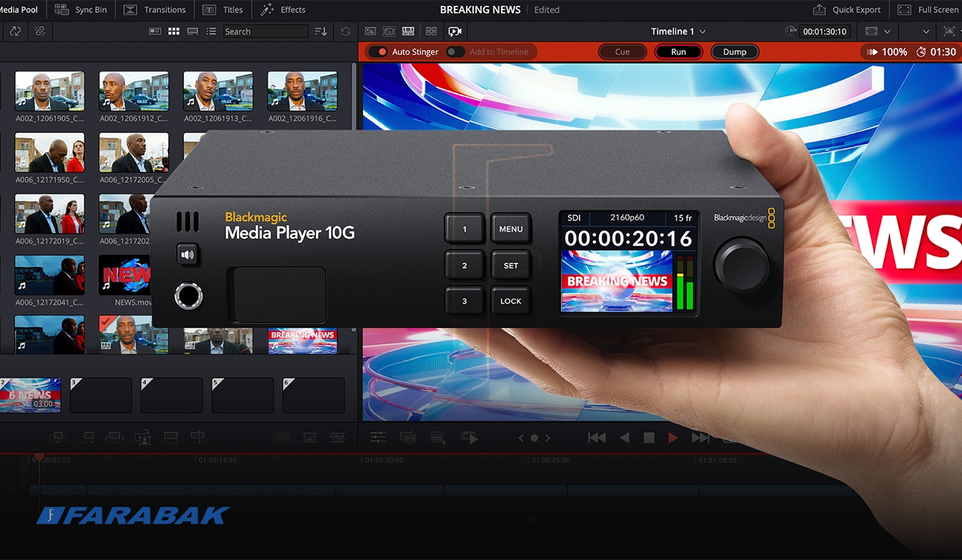Click the add POI icon with plus

(x=438, y=437)
